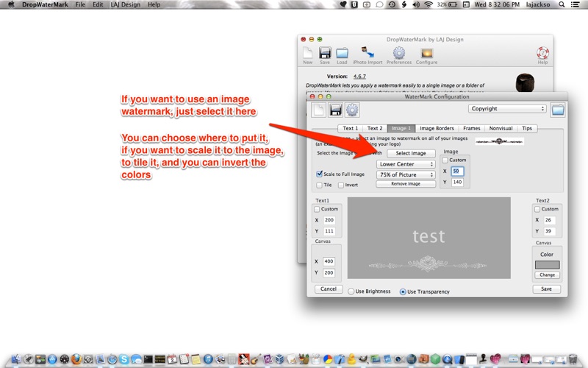Open Safari compass icon in dock
This screenshot has height=368, width=588.
click(112, 359)
